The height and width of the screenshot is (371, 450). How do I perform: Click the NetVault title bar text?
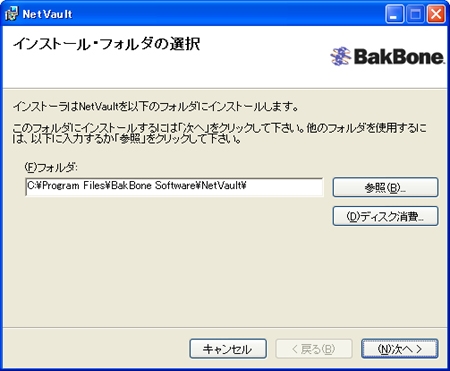point(47,14)
